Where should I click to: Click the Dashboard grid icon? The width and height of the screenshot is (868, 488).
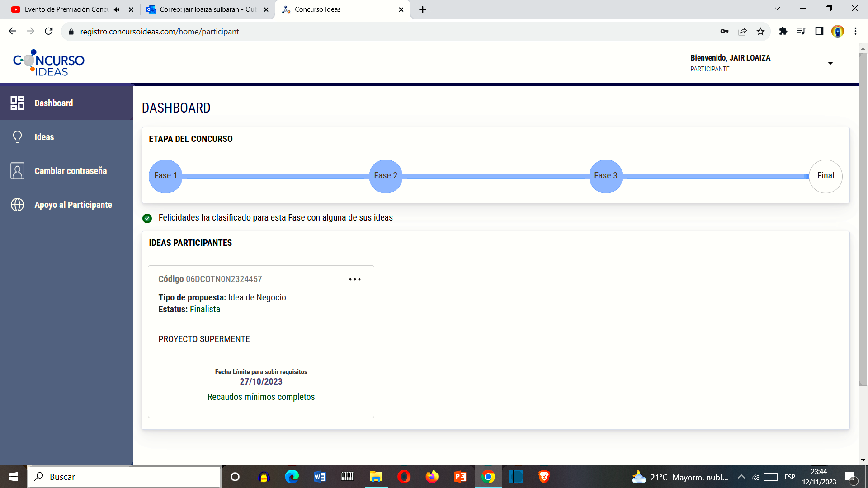coord(17,103)
